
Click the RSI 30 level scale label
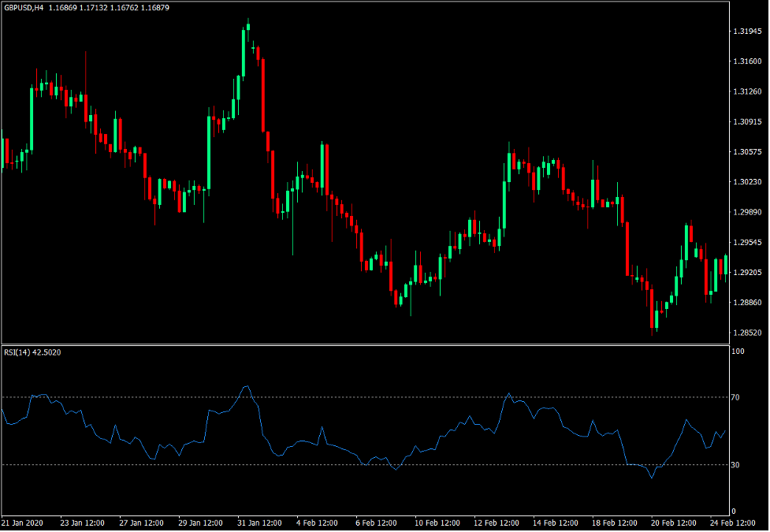(735, 466)
